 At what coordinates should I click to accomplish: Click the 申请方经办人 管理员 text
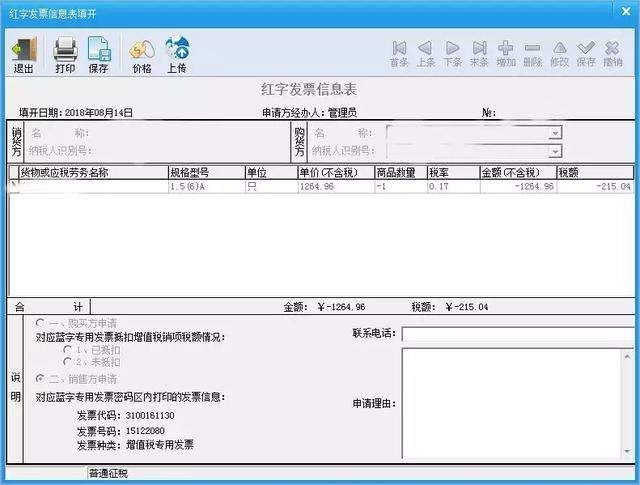309,113
